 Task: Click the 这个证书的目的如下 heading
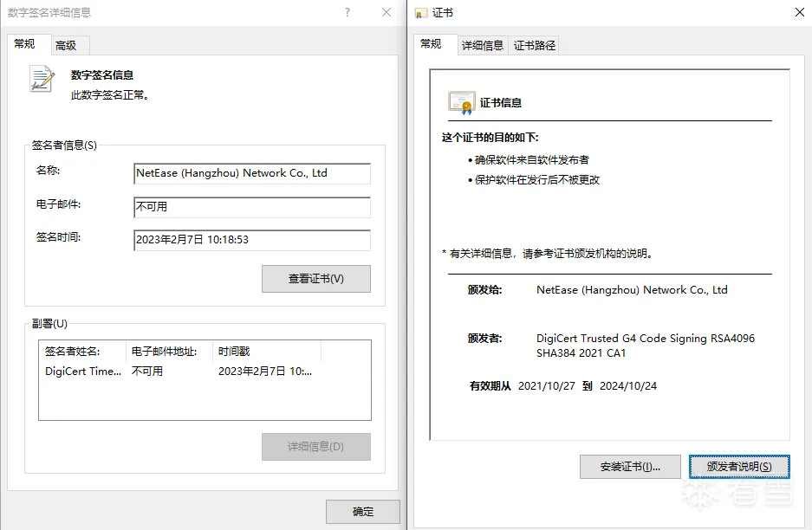[x=490, y=138]
